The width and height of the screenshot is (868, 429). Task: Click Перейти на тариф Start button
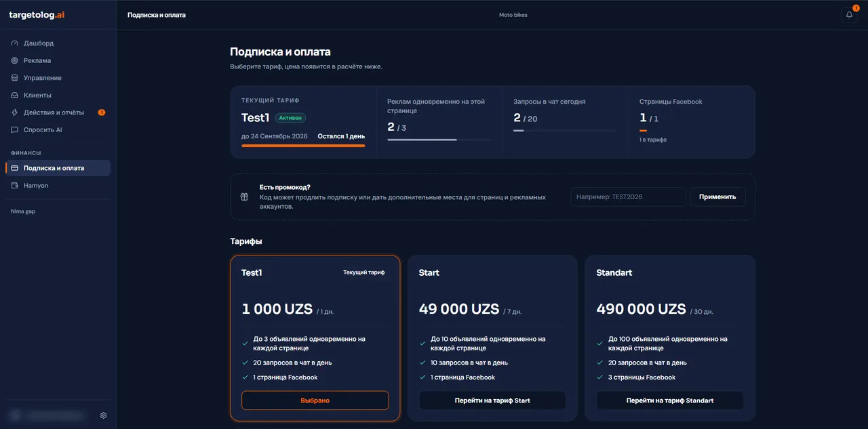(492, 401)
